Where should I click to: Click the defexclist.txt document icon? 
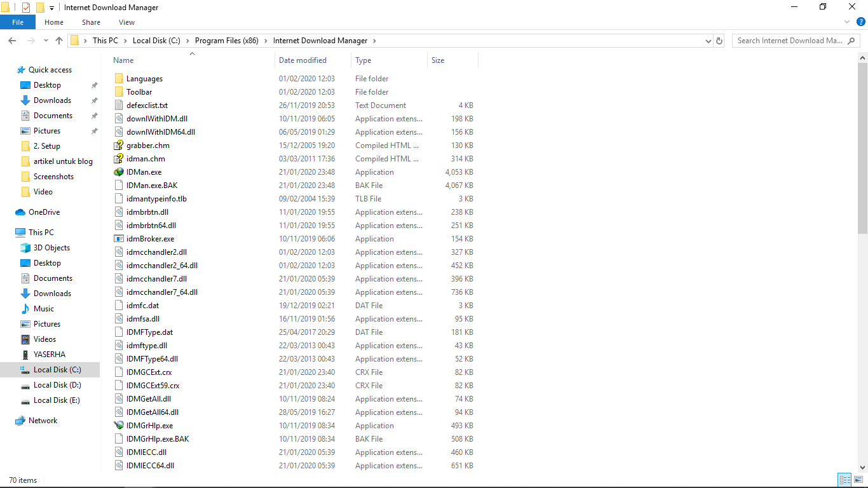pos(119,105)
